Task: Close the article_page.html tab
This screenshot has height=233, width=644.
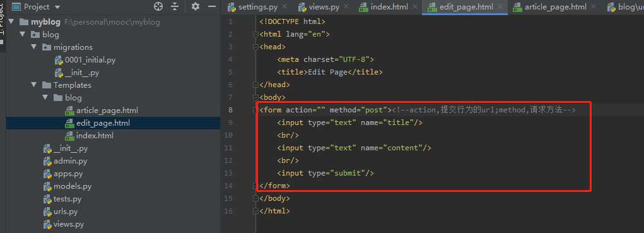Action: pyautogui.click(x=593, y=7)
